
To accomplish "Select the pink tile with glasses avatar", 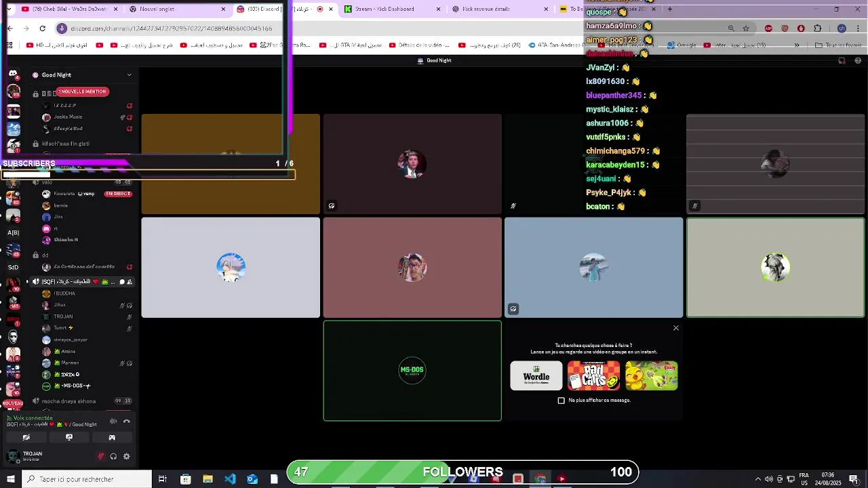I will tap(412, 267).
